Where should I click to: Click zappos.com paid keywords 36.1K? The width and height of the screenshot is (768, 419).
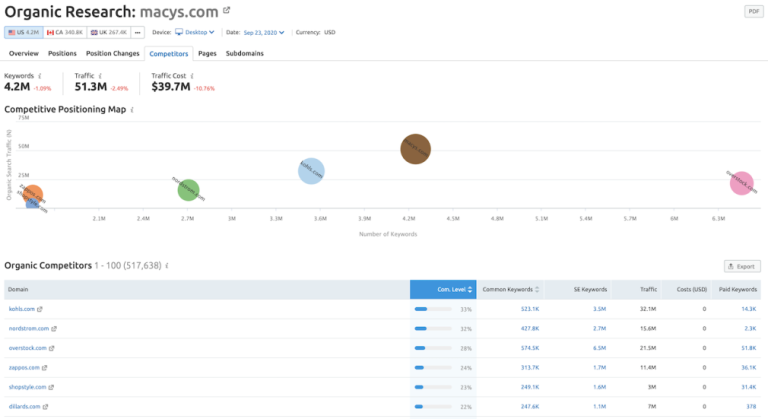tap(748, 368)
